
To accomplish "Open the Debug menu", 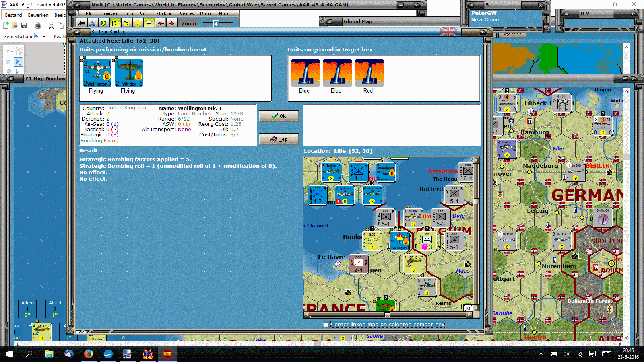I will click(x=206, y=14).
